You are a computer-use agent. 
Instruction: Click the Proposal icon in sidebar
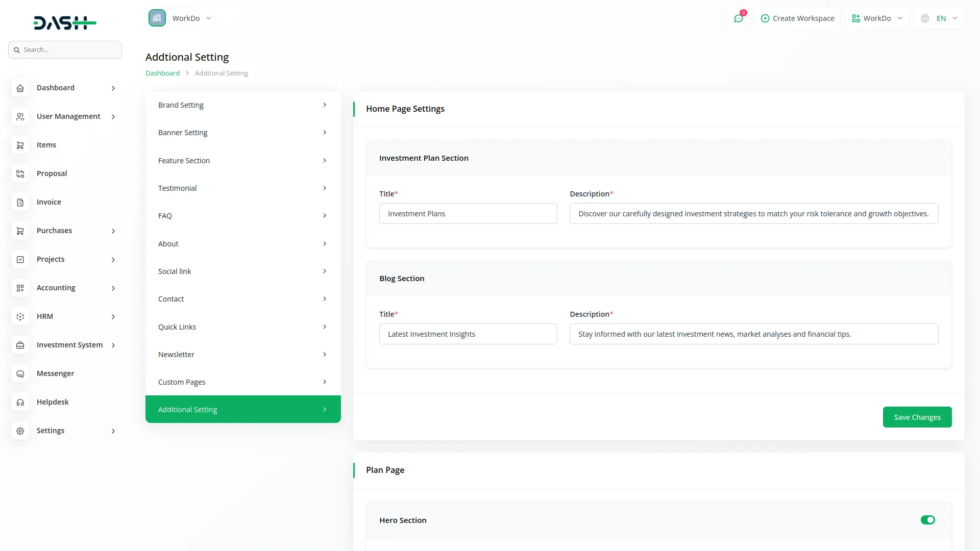click(20, 174)
